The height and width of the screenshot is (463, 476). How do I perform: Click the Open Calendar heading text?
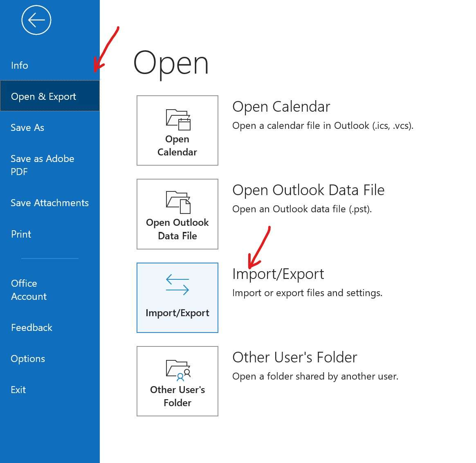click(281, 107)
